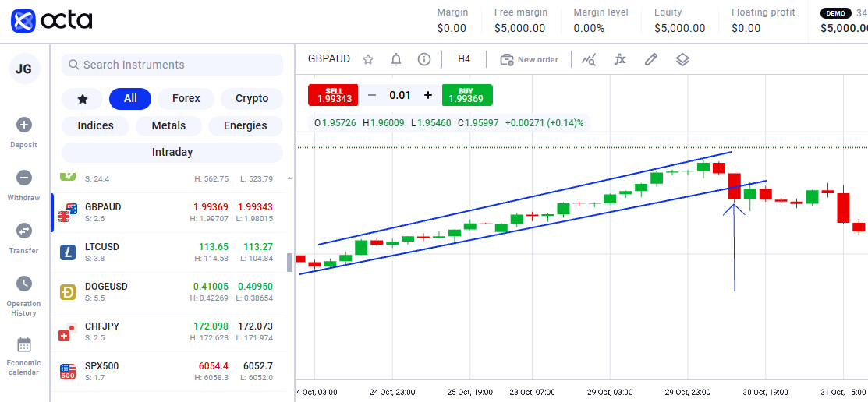
Task: Click the DOGEUSD Dogecoin icon
Action: [68, 292]
